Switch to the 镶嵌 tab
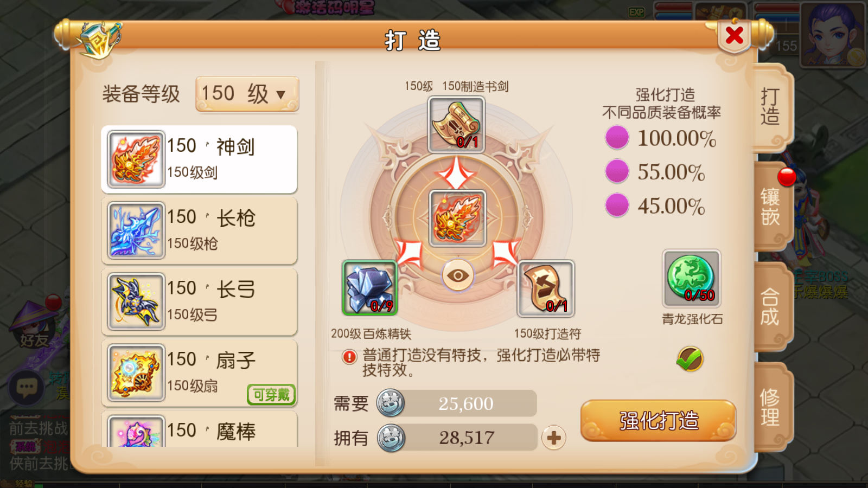The height and width of the screenshot is (488, 868). point(771,207)
